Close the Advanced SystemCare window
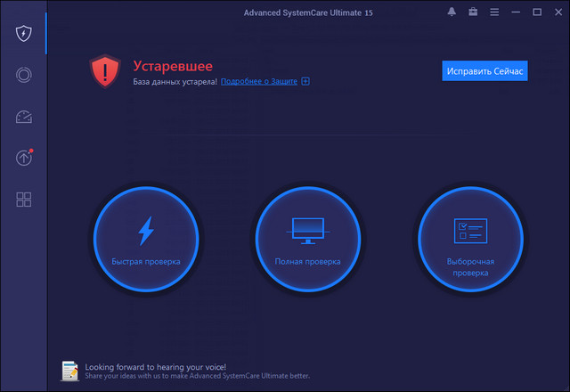 tap(558, 12)
